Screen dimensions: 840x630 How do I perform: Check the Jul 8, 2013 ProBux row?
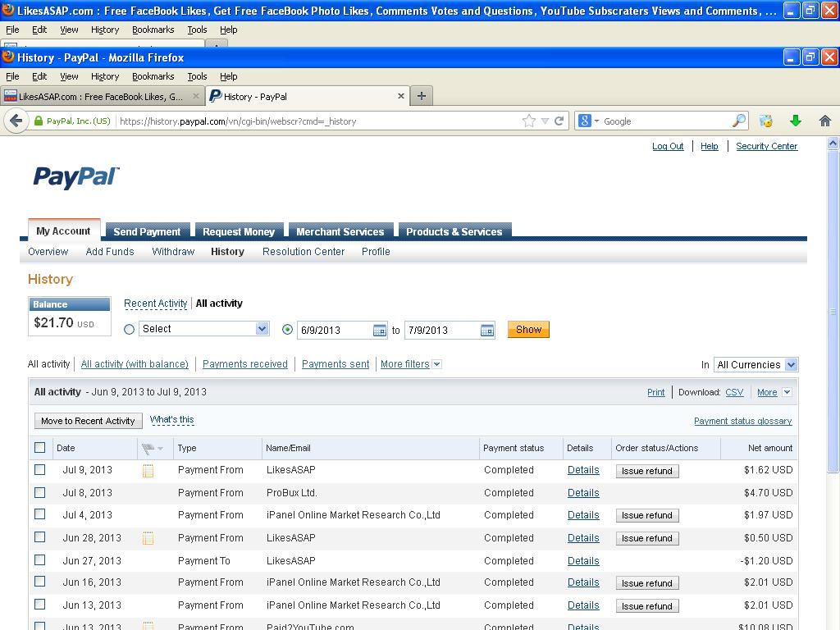39,492
